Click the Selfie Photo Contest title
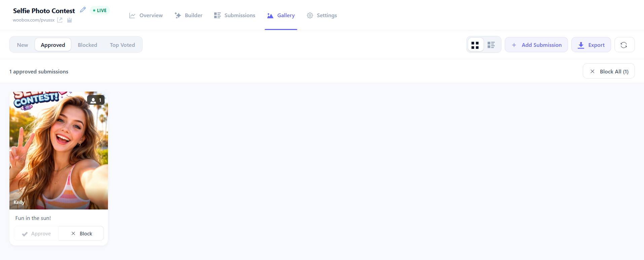This screenshot has width=644, height=260. (x=44, y=11)
